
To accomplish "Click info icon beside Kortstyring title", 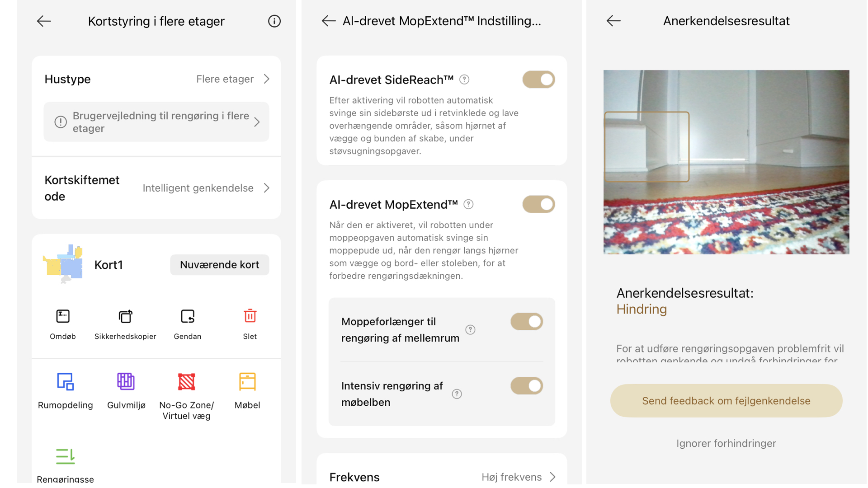I will click(x=274, y=21).
